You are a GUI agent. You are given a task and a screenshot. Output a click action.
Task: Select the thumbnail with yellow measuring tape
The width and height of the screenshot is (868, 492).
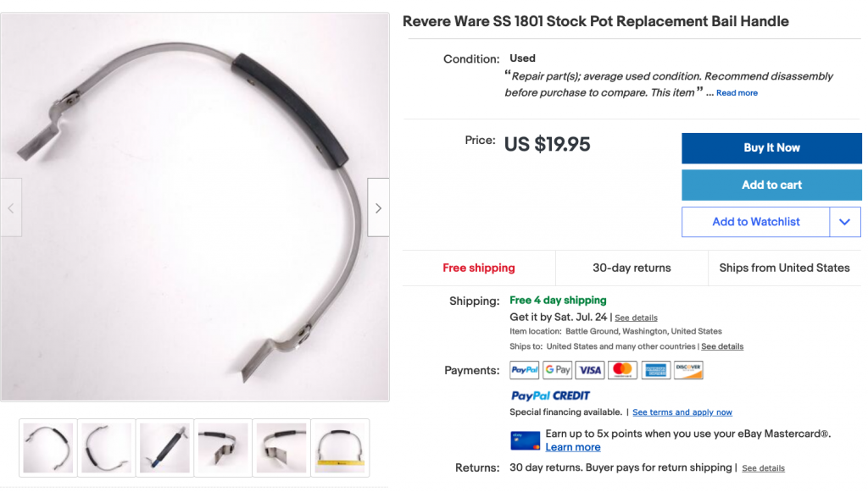(340, 448)
